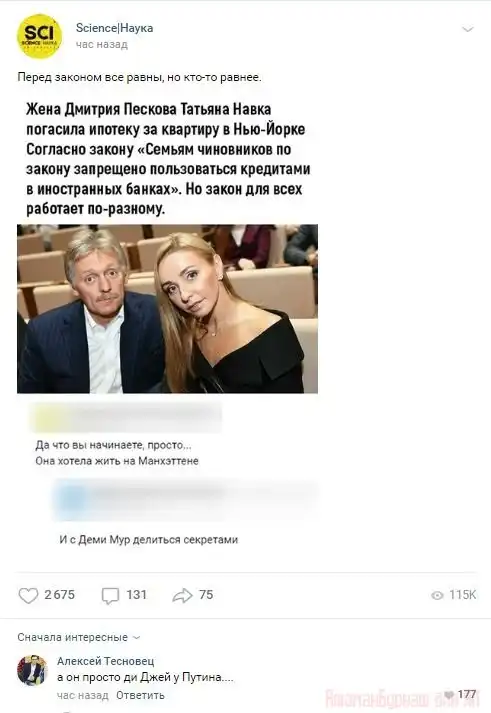Open Алексей Тесновец's profile name
The image size is (491, 713).
coord(105,661)
